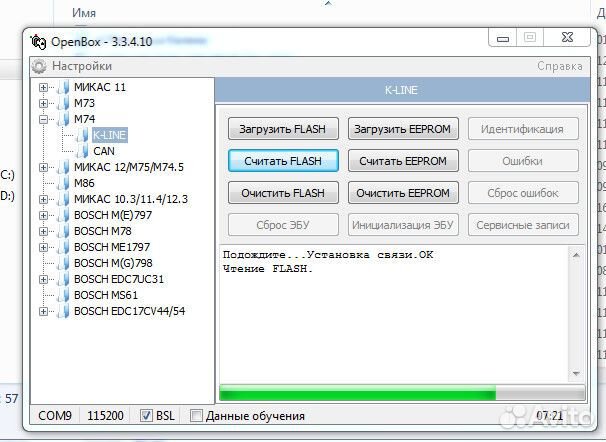Expand the BOSCH M(E)797 node
This screenshot has height=442, width=606.
[44, 215]
